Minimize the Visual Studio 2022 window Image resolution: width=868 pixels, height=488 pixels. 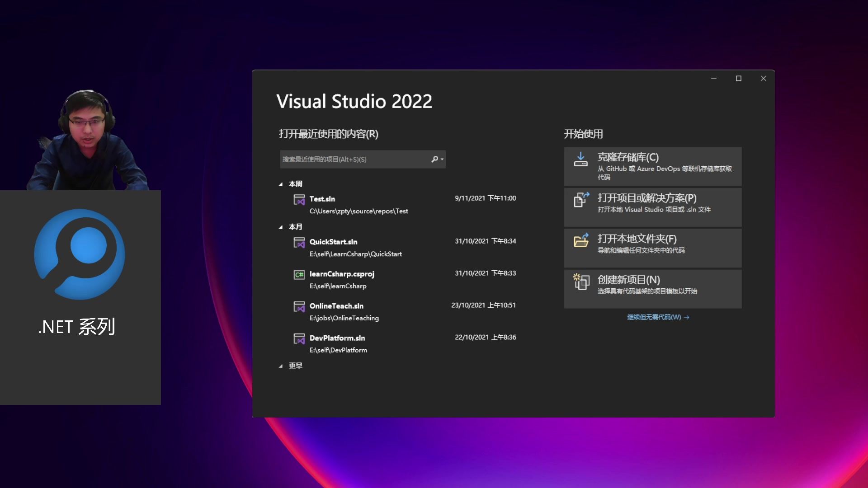[714, 79]
